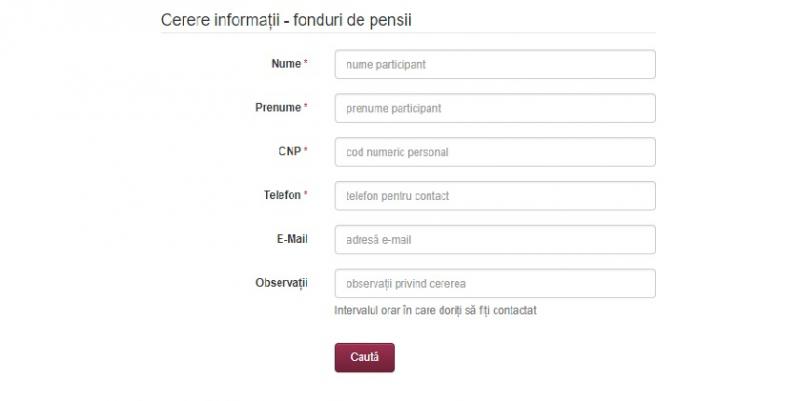This screenshot has height=401, width=800.
Task: Click the red asterisk beside CNP
Action: tap(306, 150)
